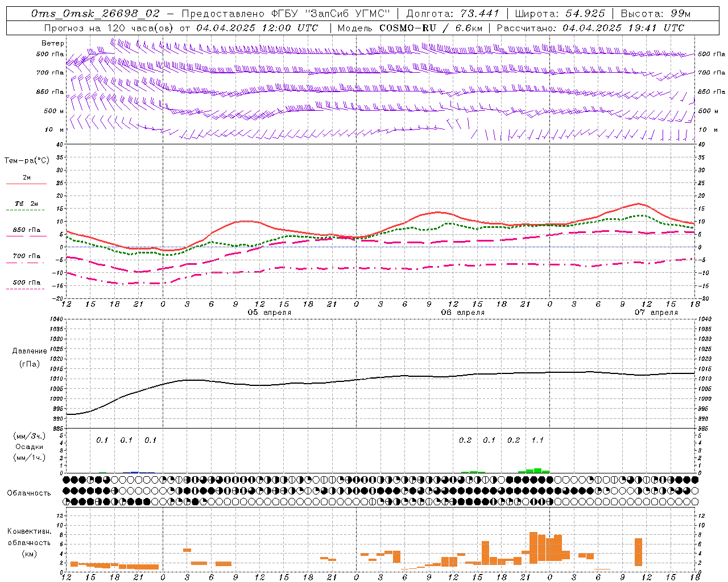Click the tallest green hourly precipitation bar

click(x=537, y=471)
